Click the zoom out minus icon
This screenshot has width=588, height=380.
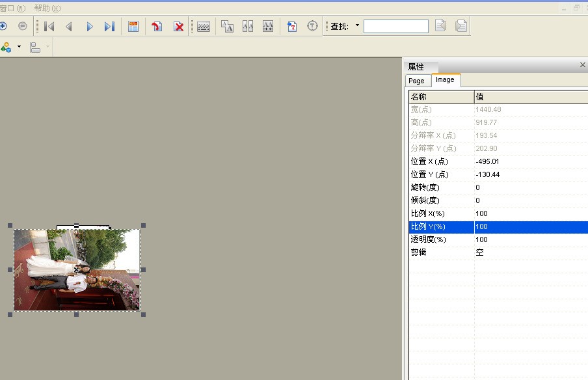(x=23, y=26)
